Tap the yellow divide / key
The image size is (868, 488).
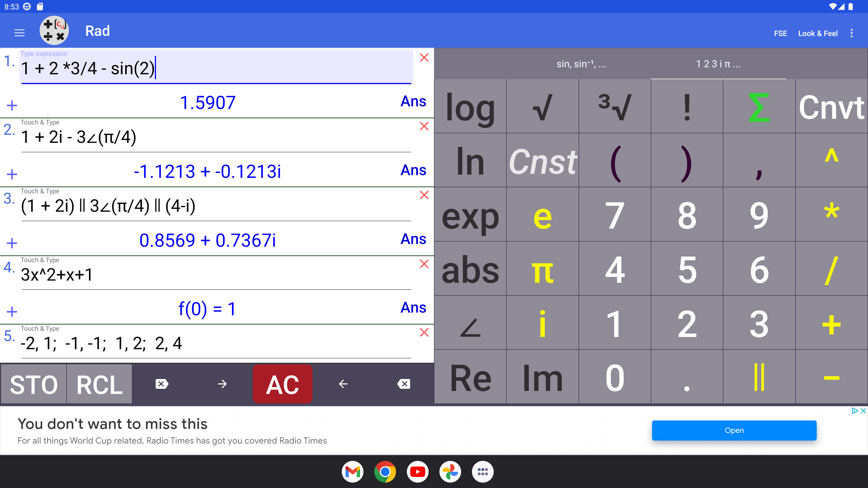[x=832, y=269]
